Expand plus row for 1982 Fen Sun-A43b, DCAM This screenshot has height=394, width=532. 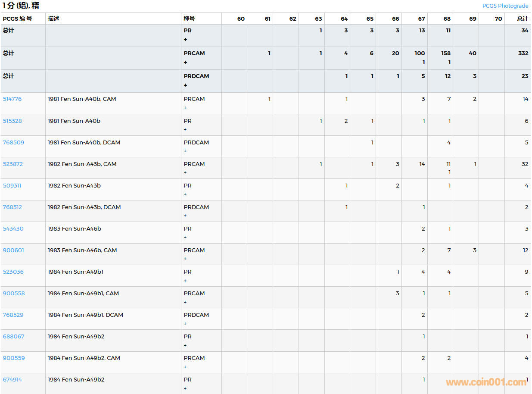coord(186,216)
